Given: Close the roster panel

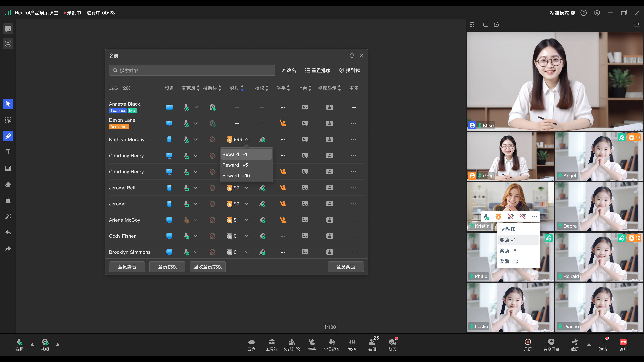Looking at the screenshot, I should point(361,56).
